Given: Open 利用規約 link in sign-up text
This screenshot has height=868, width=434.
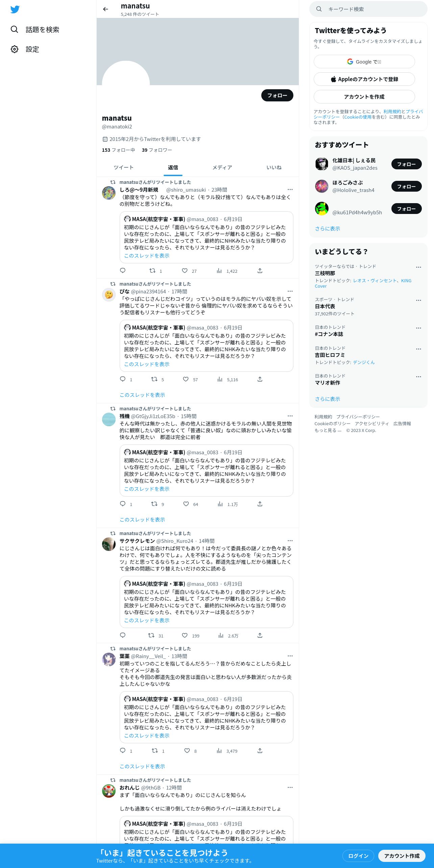Looking at the screenshot, I should [x=392, y=112].
